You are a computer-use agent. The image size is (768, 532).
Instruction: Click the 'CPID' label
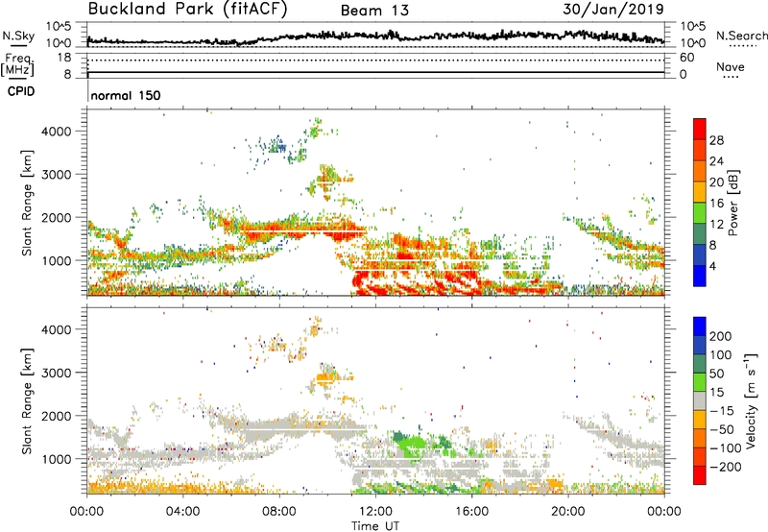(21, 91)
